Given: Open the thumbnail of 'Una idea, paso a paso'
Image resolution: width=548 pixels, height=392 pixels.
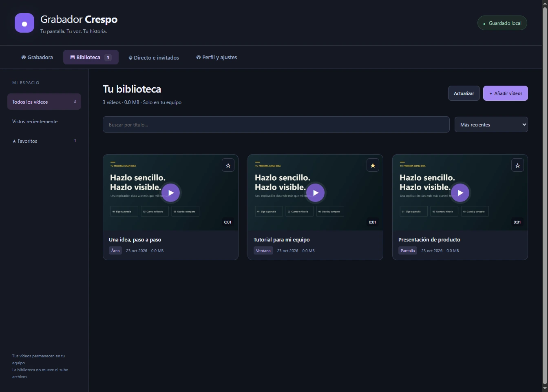Looking at the screenshot, I should pos(170,193).
